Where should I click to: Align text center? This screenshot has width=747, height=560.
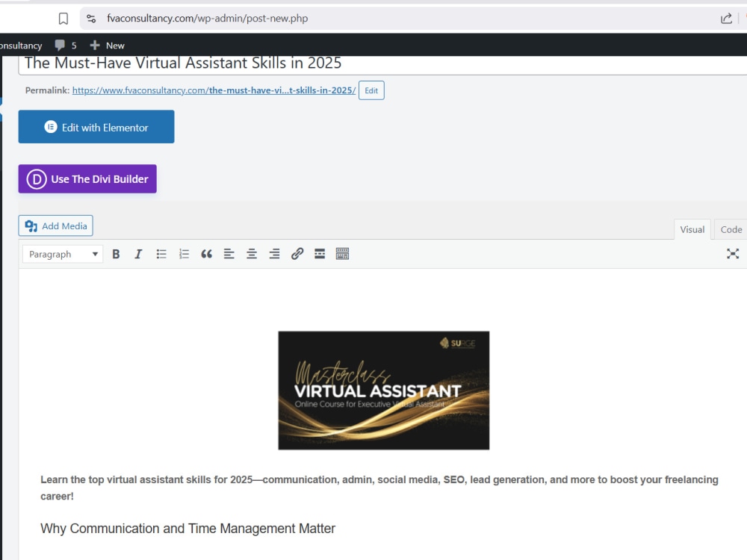point(252,254)
